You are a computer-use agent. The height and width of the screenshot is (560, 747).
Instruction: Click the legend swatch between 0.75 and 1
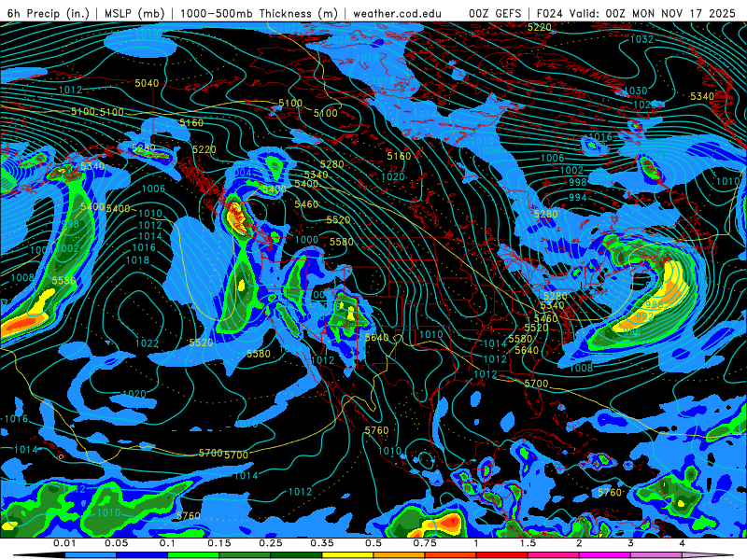(x=450, y=555)
